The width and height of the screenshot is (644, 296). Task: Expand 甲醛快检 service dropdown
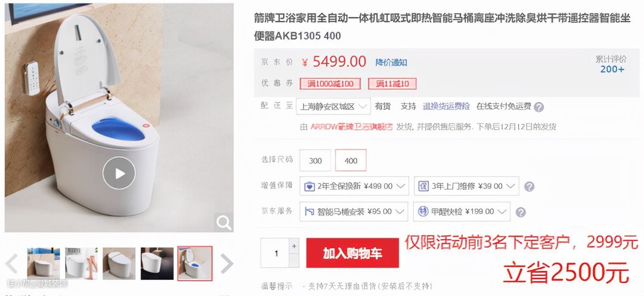click(x=462, y=211)
